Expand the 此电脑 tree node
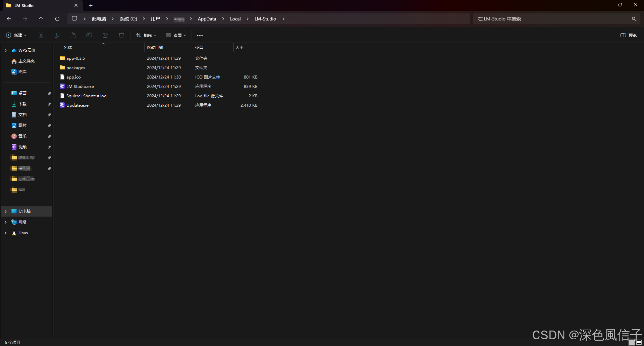644x346 pixels. 5,211
